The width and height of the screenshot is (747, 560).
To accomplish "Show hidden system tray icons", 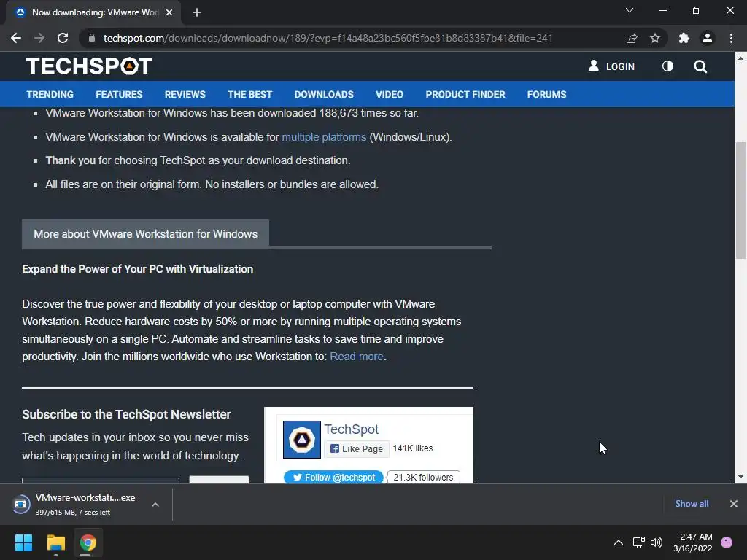I will point(619,542).
